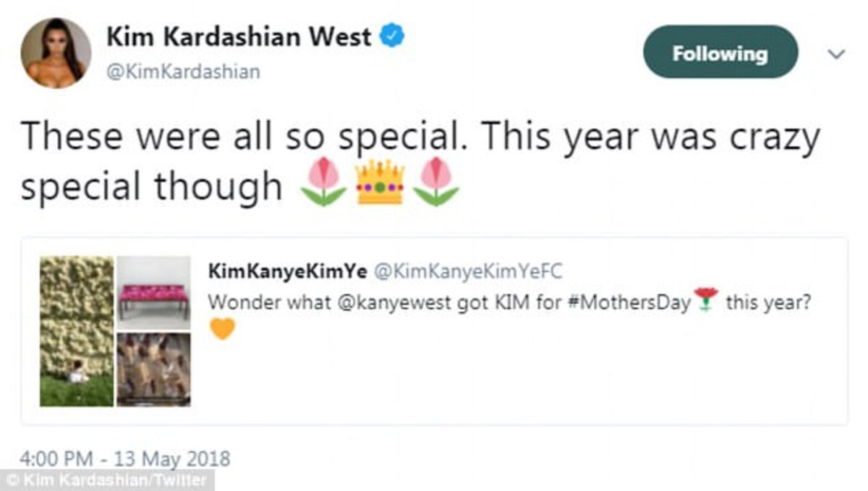View the bottom right quoted photo
Screen dimensions: 868x491
(154, 370)
